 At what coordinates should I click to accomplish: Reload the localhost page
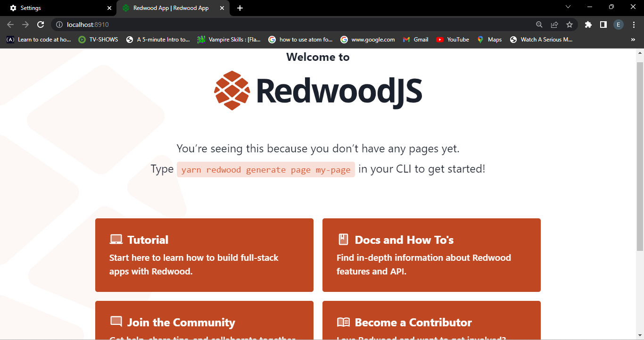click(41, 25)
